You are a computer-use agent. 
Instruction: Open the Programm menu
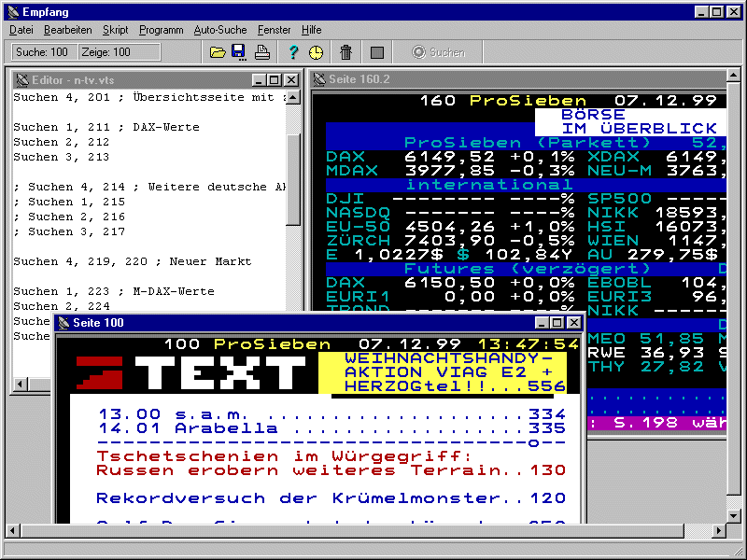click(x=161, y=30)
